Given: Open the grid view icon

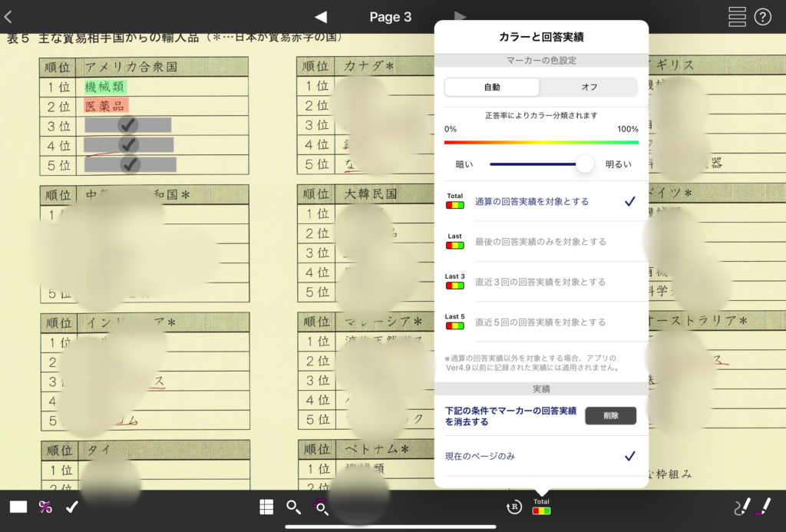Looking at the screenshot, I should click(266, 507).
